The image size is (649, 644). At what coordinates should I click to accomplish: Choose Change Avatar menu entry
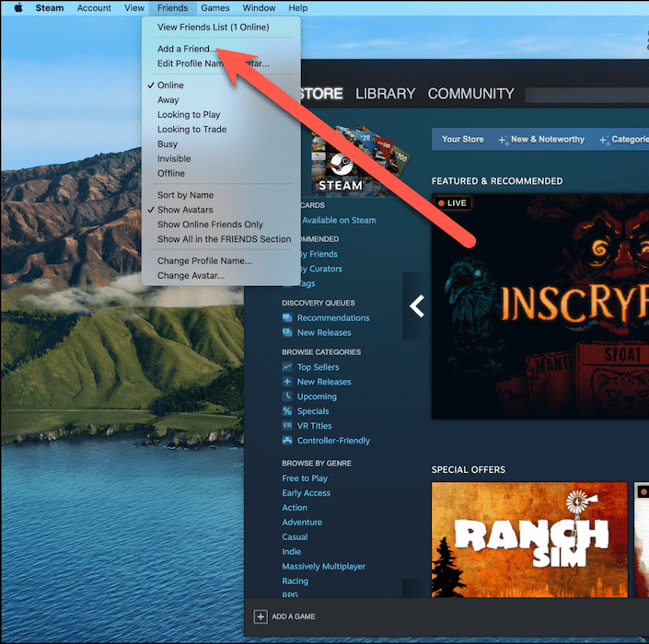(x=191, y=275)
